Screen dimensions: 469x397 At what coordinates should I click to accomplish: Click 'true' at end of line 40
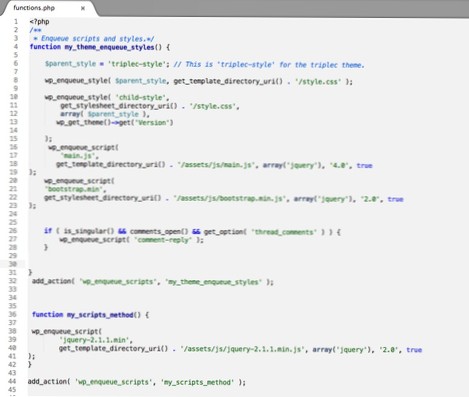(414, 350)
